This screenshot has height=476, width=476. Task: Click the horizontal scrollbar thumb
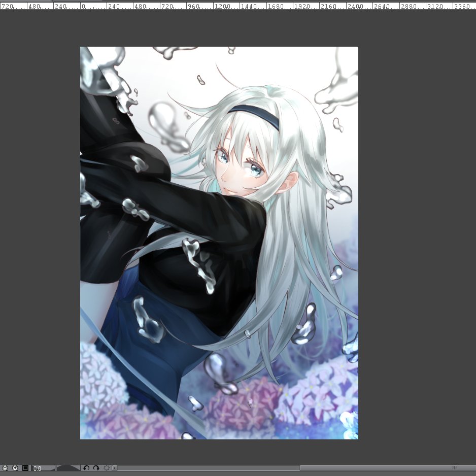(x=388, y=468)
